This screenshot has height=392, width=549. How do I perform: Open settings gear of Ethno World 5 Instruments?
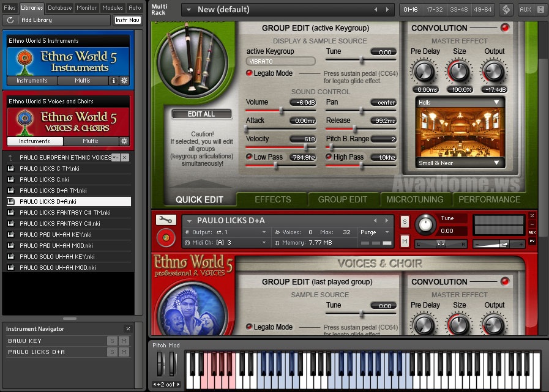[124, 81]
